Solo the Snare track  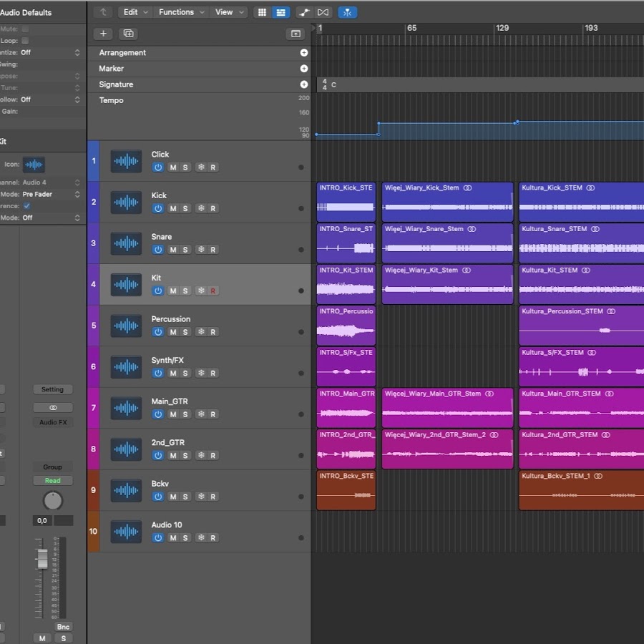pyautogui.click(x=185, y=249)
